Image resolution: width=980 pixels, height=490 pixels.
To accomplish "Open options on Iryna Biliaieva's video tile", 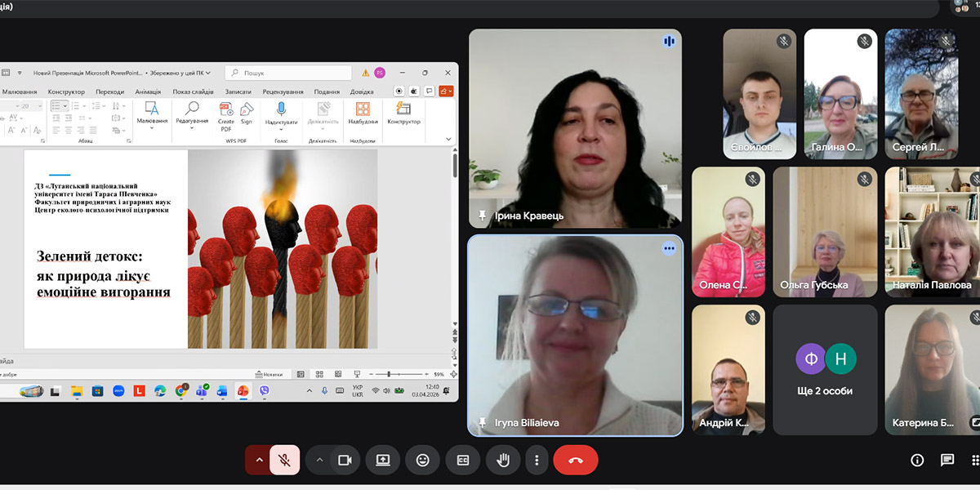I will [670, 248].
